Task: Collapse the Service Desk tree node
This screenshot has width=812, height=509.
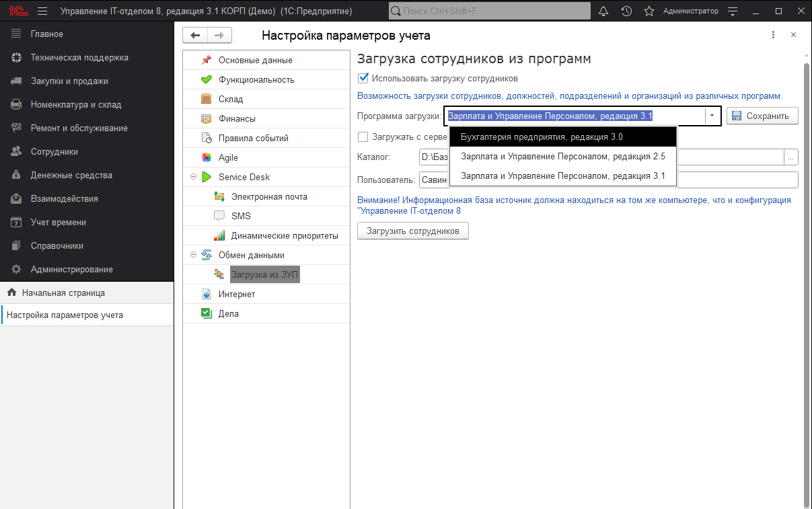Action: [194, 176]
